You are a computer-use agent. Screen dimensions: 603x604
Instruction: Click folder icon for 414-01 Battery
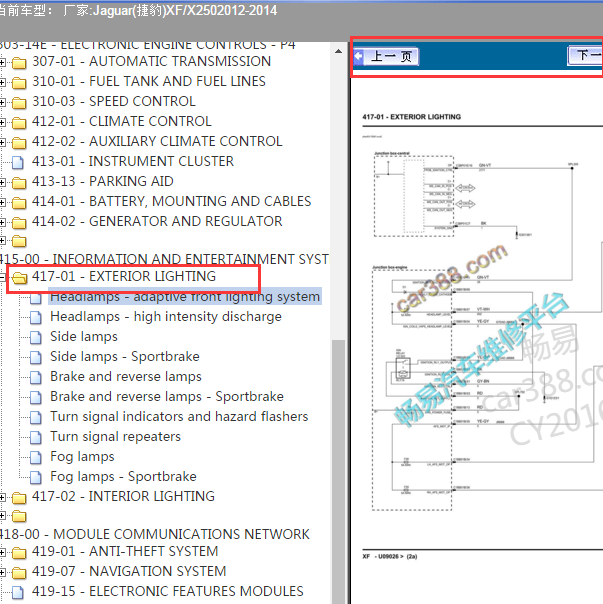coord(19,203)
